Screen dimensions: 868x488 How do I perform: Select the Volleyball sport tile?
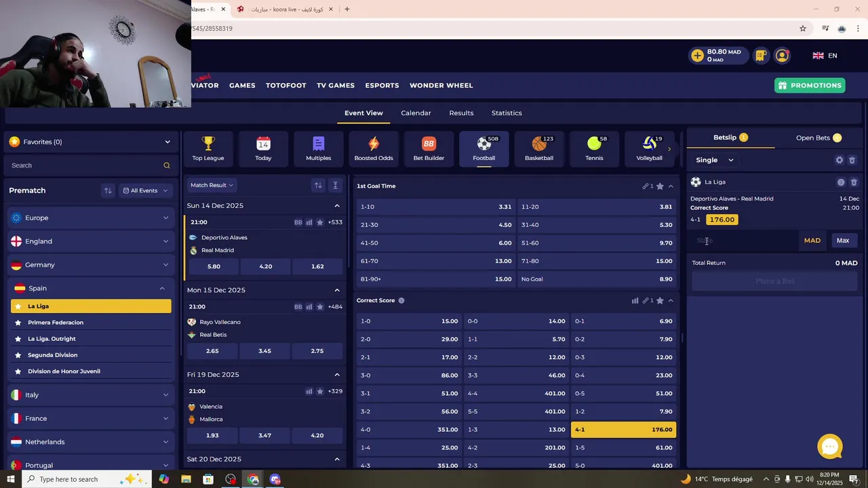coord(649,148)
